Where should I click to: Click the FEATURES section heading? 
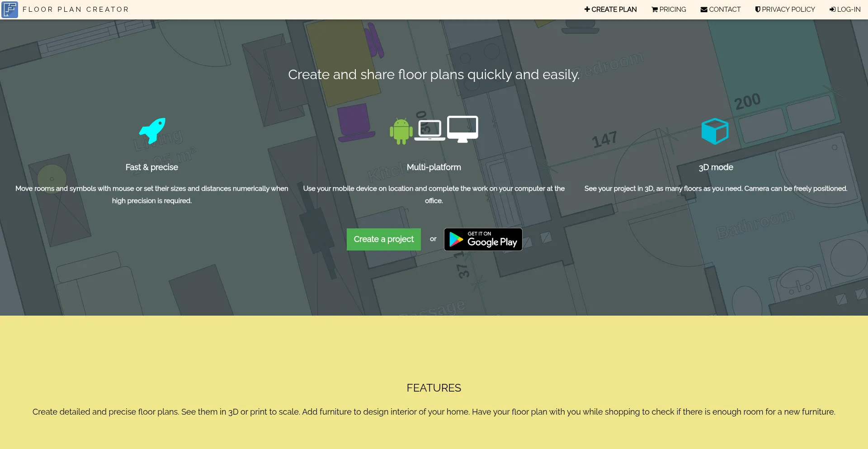[434, 388]
